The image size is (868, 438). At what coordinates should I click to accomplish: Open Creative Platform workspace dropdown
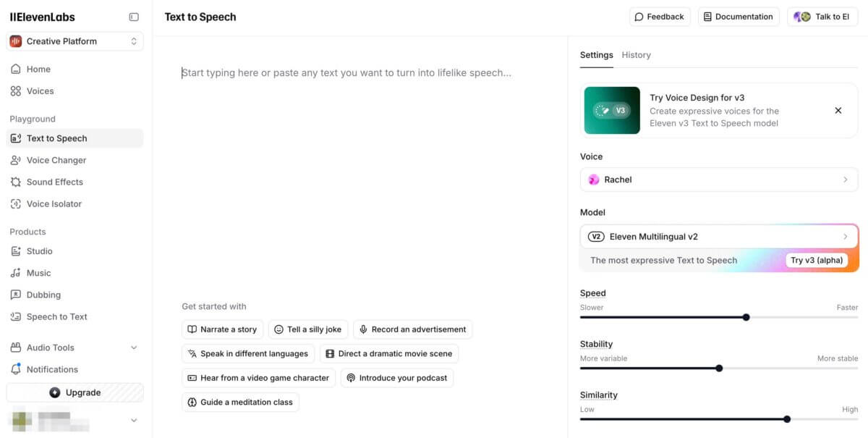[x=75, y=41]
